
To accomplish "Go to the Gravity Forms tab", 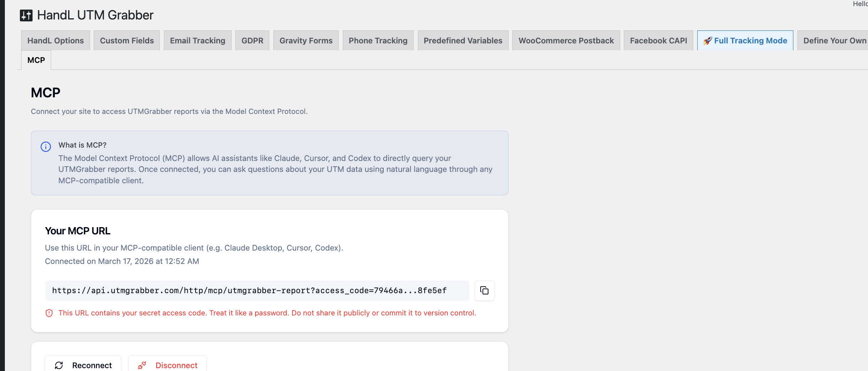I will pos(306,41).
